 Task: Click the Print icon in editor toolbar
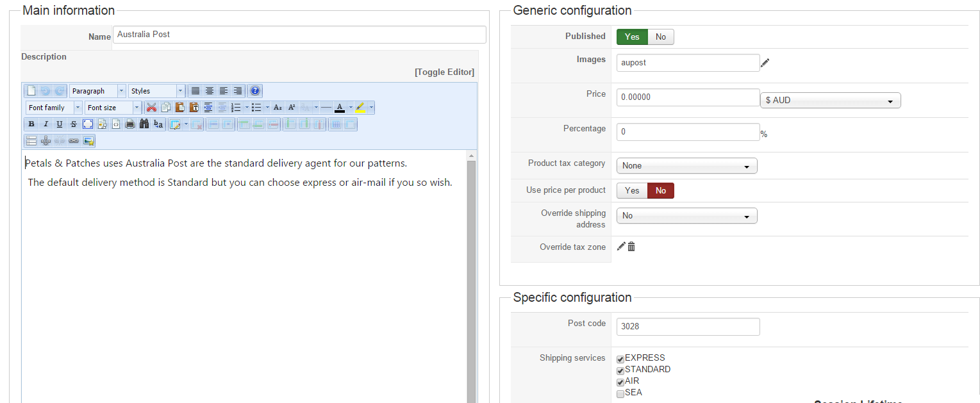pyautogui.click(x=130, y=124)
